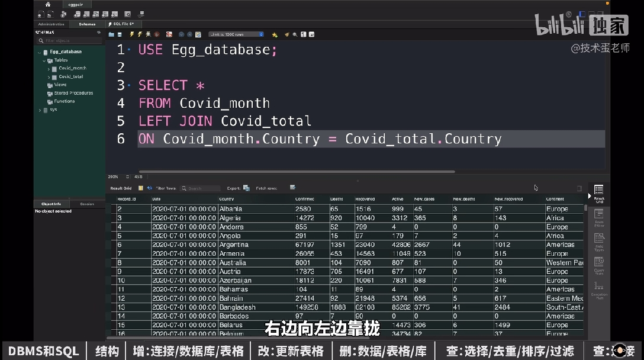Click the refresh arrows icon next to Result Grid
The width and height of the screenshot is (644, 360).
click(x=149, y=188)
